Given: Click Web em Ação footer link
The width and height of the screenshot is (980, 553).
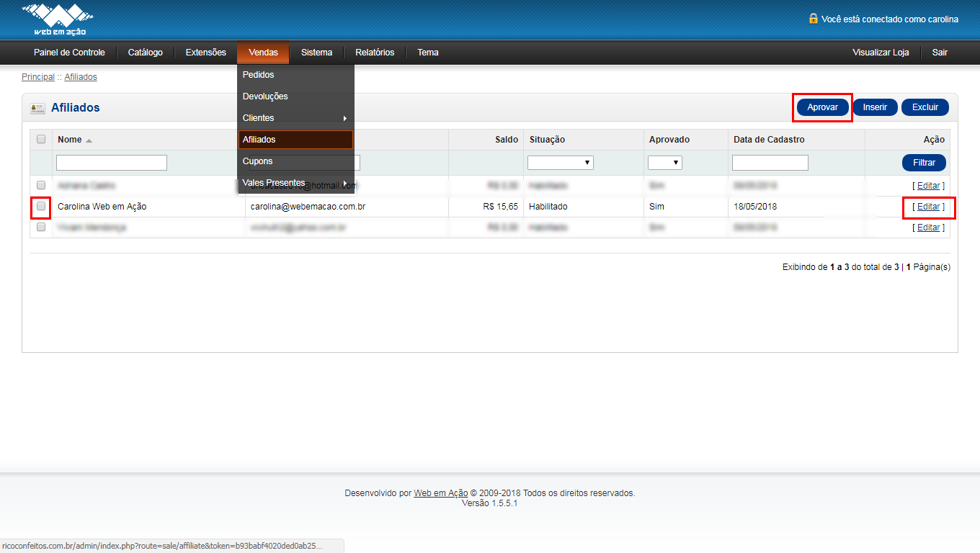Looking at the screenshot, I should (x=441, y=493).
